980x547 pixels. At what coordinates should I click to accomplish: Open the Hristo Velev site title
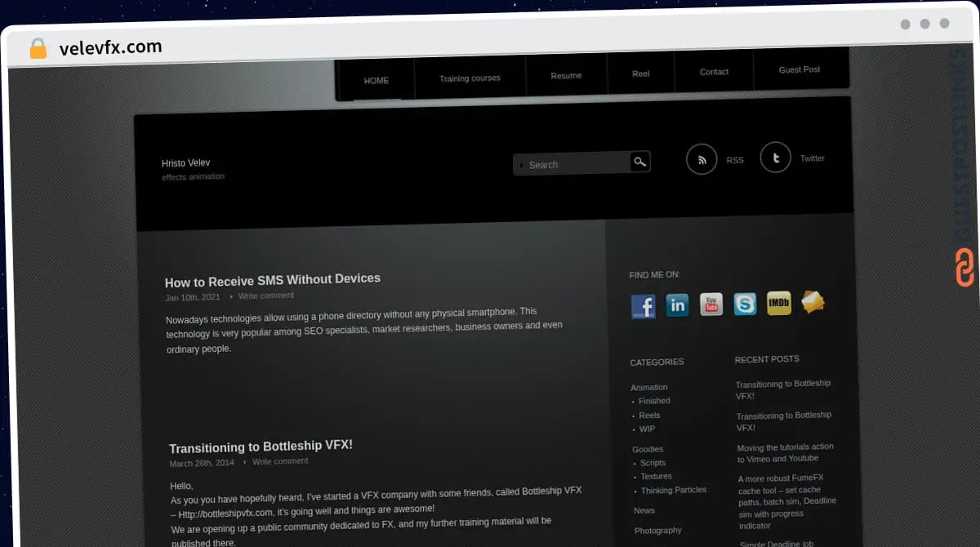(x=186, y=162)
